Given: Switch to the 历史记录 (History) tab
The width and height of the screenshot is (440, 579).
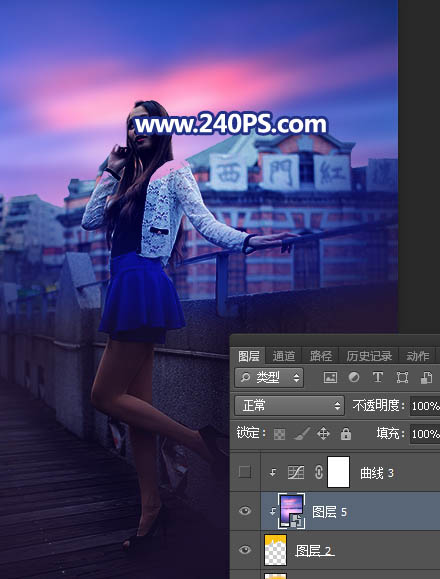Looking at the screenshot, I should coord(369,356).
